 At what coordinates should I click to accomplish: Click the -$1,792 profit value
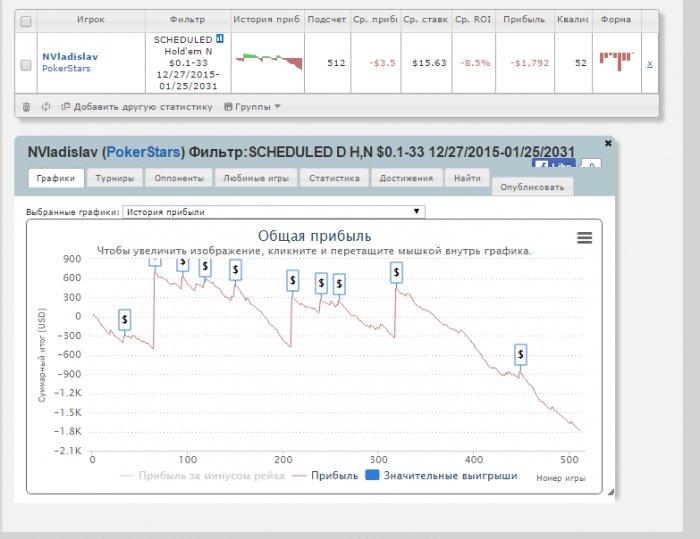[x=529, y=63]
